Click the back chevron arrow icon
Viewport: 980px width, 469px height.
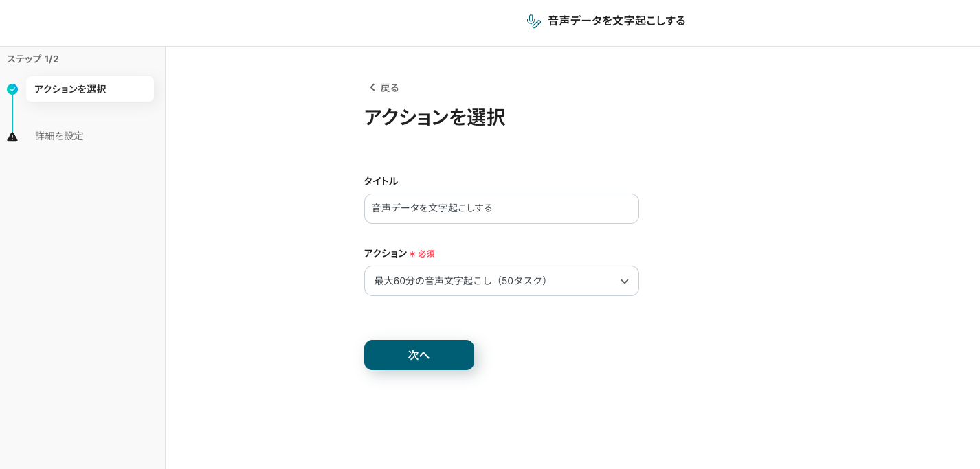click(x=372, y=87)
